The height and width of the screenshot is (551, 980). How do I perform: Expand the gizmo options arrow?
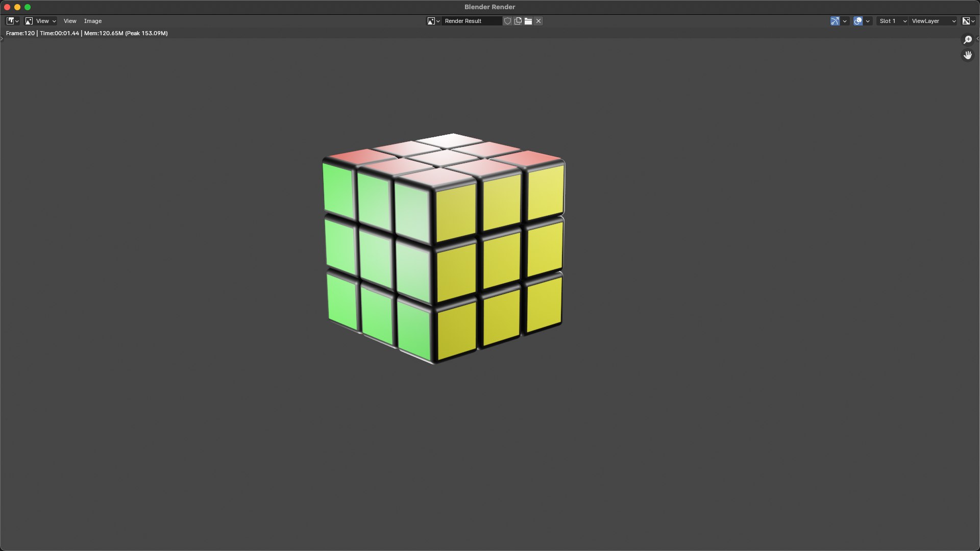pos(845,21)
